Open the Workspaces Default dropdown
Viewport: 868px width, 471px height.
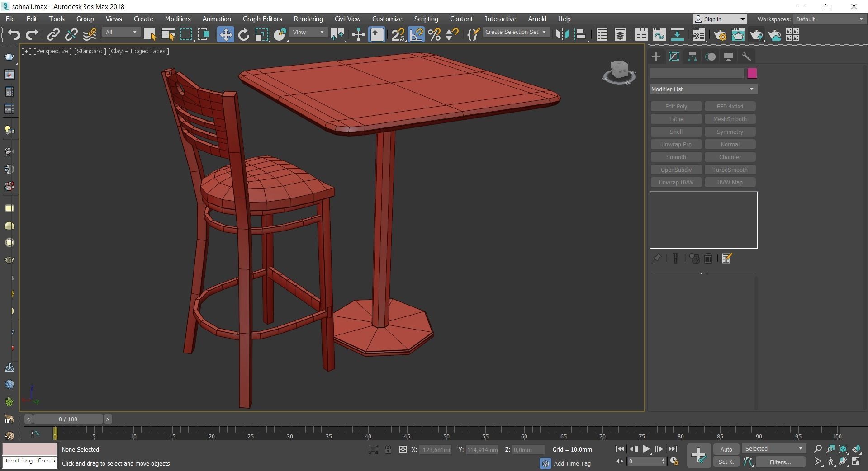click(830, 19)
